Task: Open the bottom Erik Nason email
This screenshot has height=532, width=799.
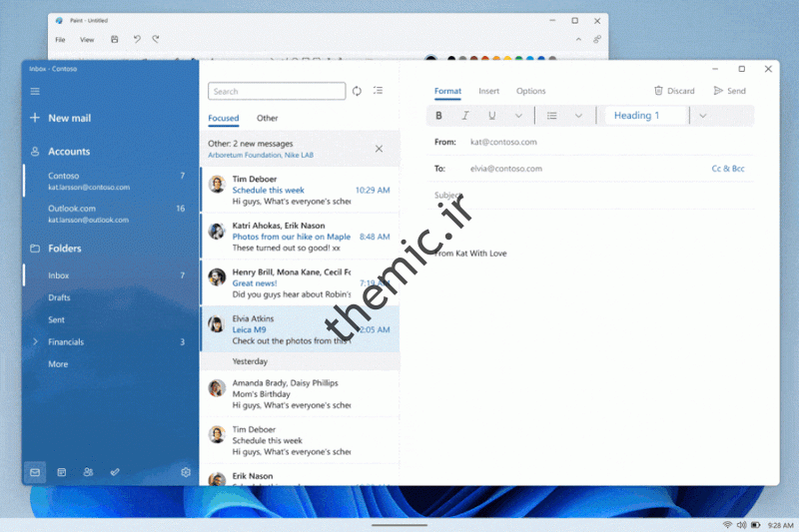Action: coord(300,475)
